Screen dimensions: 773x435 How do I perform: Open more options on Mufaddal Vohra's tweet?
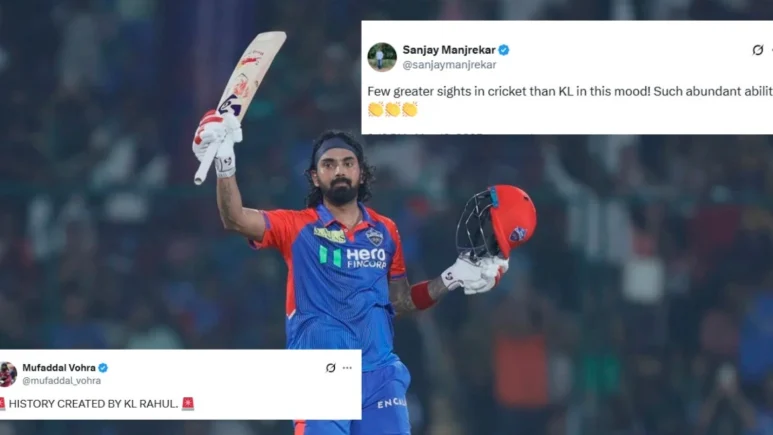tap(347, 368)
